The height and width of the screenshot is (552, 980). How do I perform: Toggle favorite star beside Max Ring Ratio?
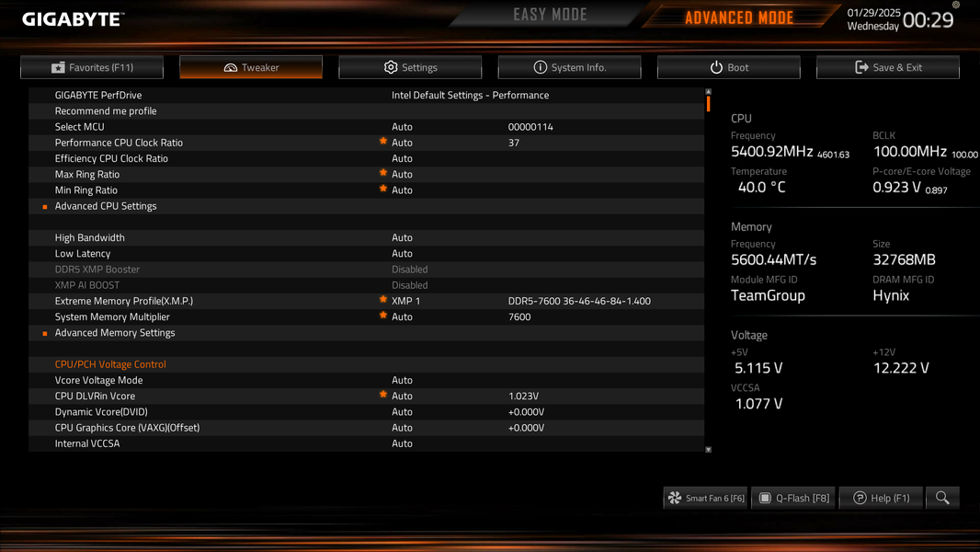coord(383,173)
